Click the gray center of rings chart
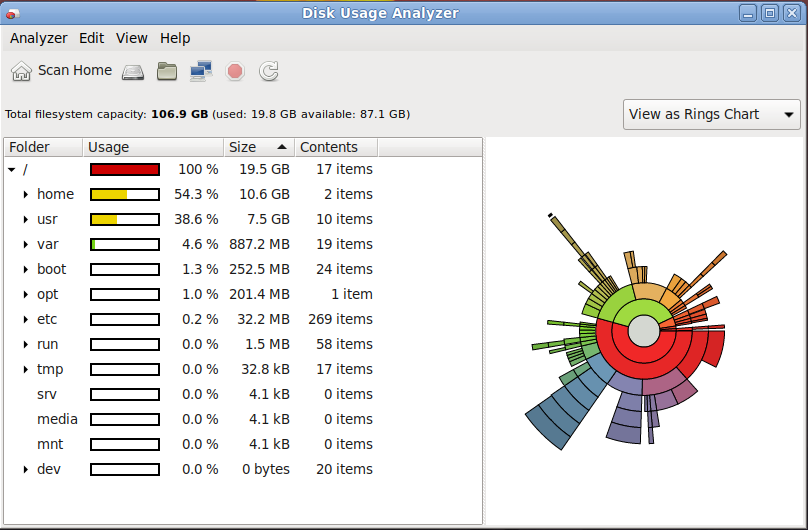 pyautogui.click(x=644, y=331)
